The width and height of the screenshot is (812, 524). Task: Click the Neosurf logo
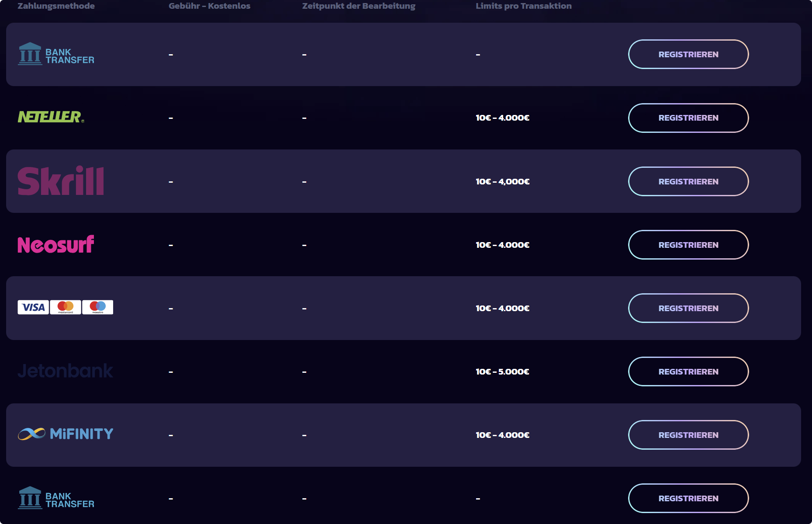tap(56, 244)
